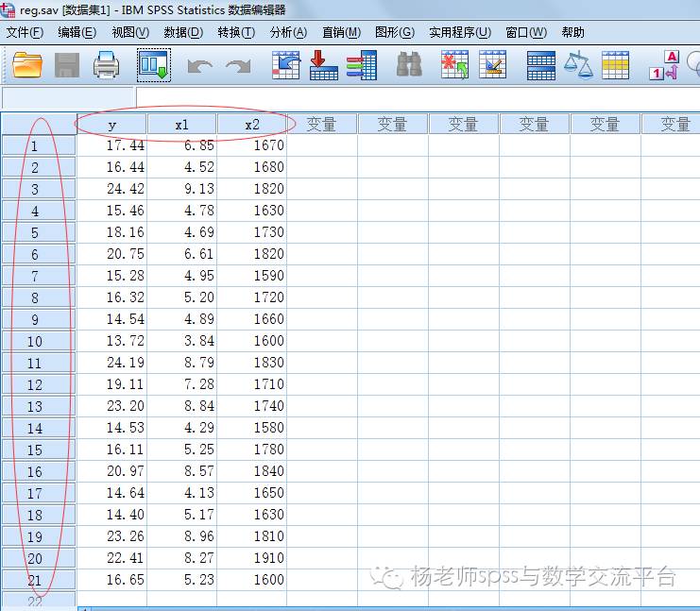Insert cases toolbar icon
The image size is (700, 611).
coord(454,65)
